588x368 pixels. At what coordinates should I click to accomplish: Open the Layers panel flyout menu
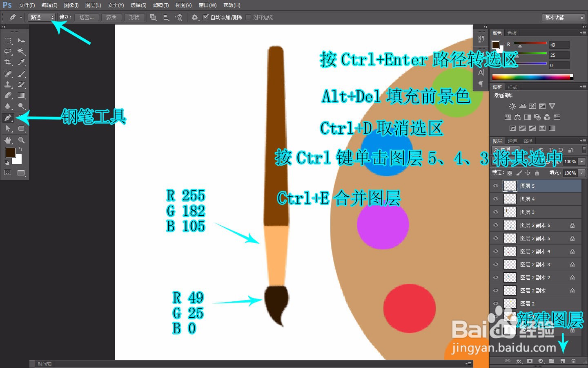click(583, 141)
